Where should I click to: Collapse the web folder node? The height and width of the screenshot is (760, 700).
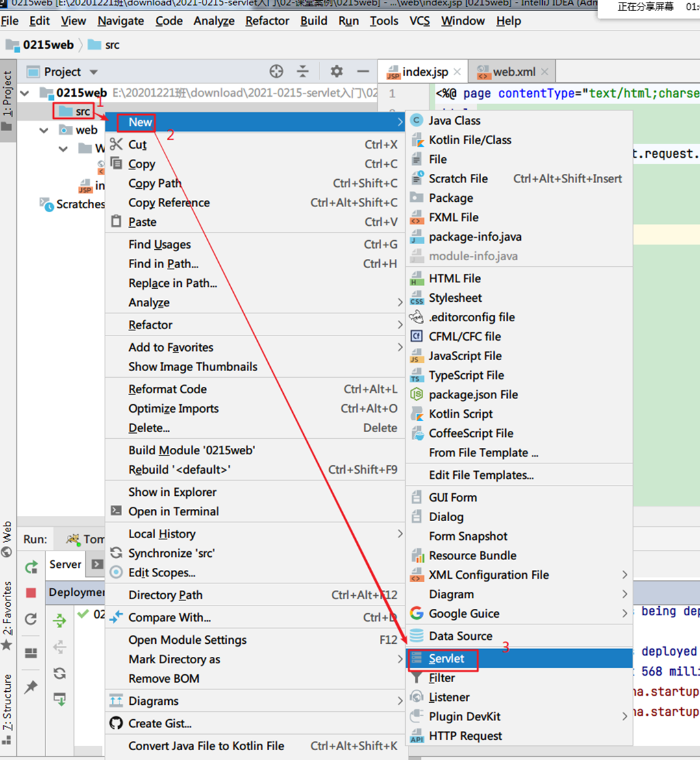pos(44,130)
